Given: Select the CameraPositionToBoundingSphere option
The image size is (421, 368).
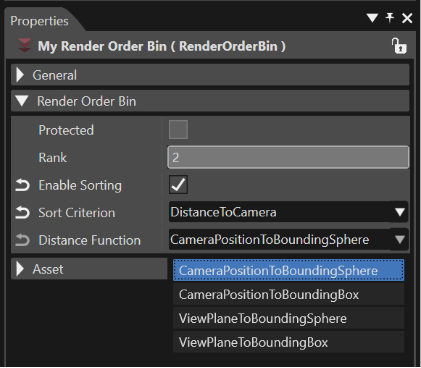Looking at the screenshot, I should coord(289,270).
